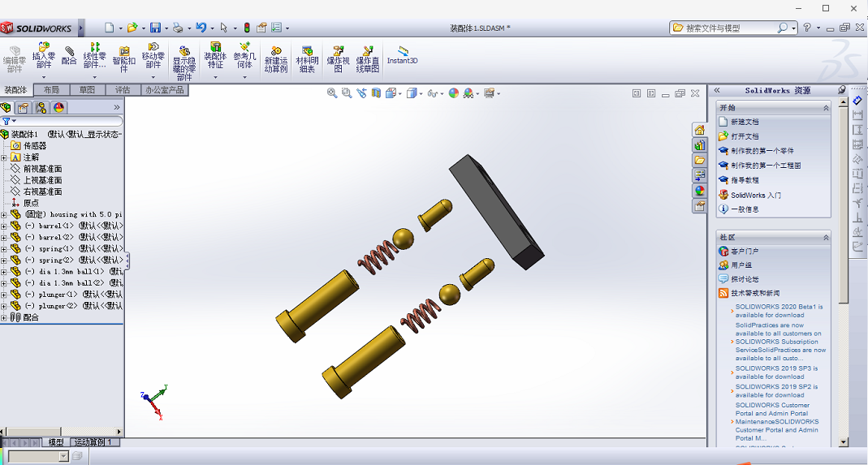The image size is (868, 465).
Task: Toggle the 智能扣件 Smart Fasteners tool
Action: (x=124, y=58)
